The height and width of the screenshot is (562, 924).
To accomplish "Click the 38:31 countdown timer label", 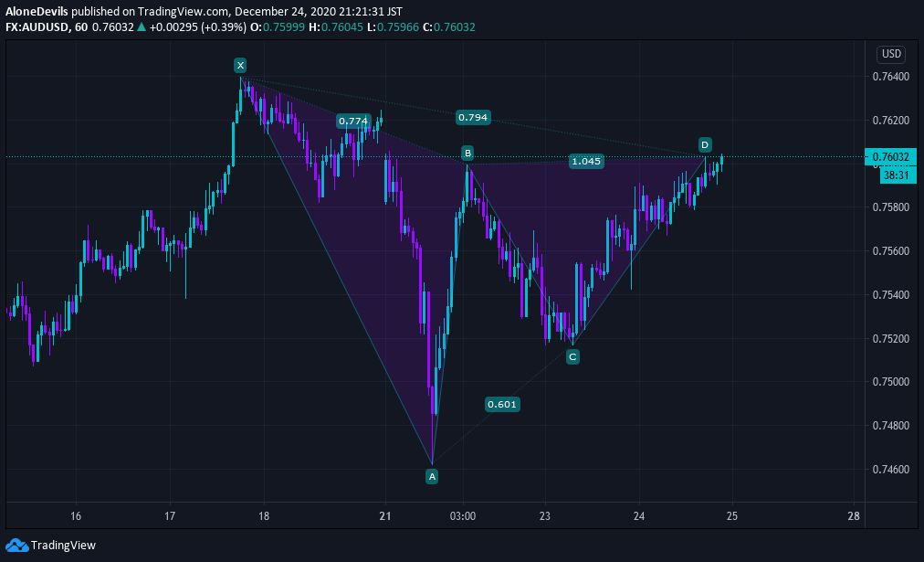I will [898, 175].
